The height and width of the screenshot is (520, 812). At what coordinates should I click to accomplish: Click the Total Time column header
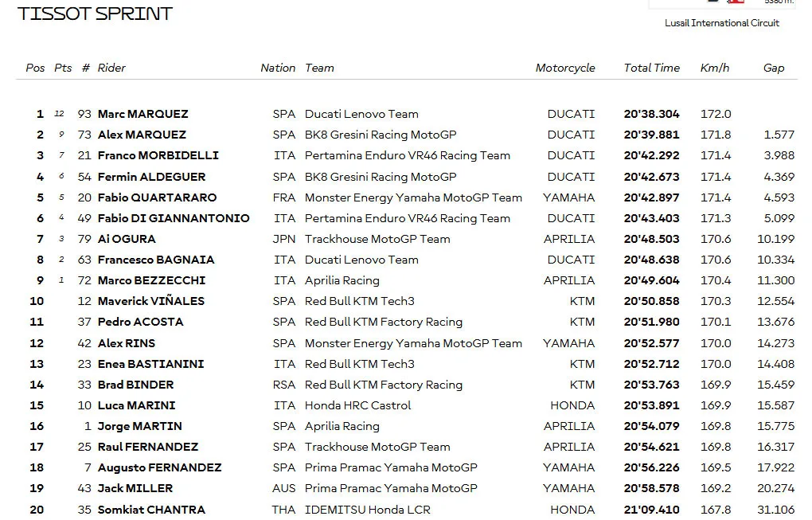click(x=651, y=68)
